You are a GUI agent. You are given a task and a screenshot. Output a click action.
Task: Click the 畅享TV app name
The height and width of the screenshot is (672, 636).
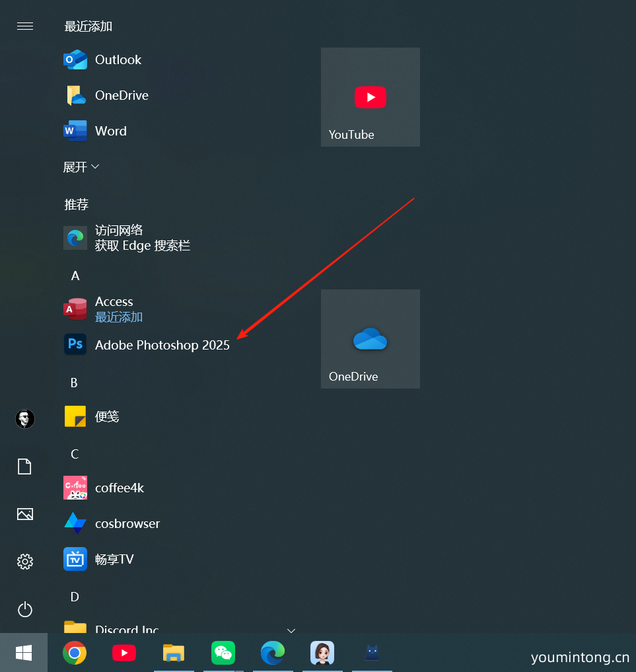pos(114,559)
